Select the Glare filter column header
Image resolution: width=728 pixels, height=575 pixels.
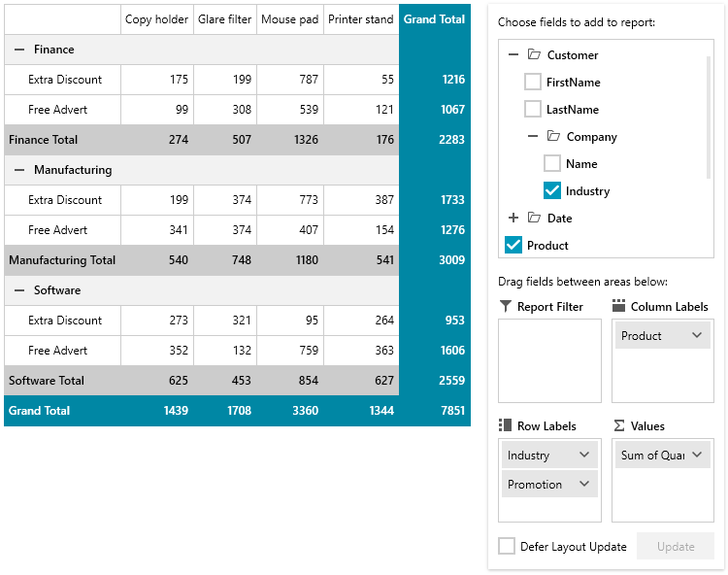click(x=225, y=19)
